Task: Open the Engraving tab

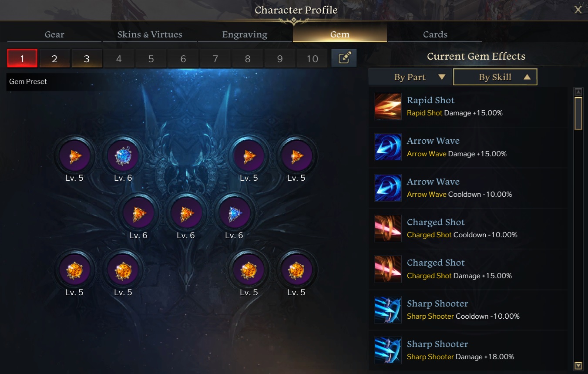Action: point(245,34)
